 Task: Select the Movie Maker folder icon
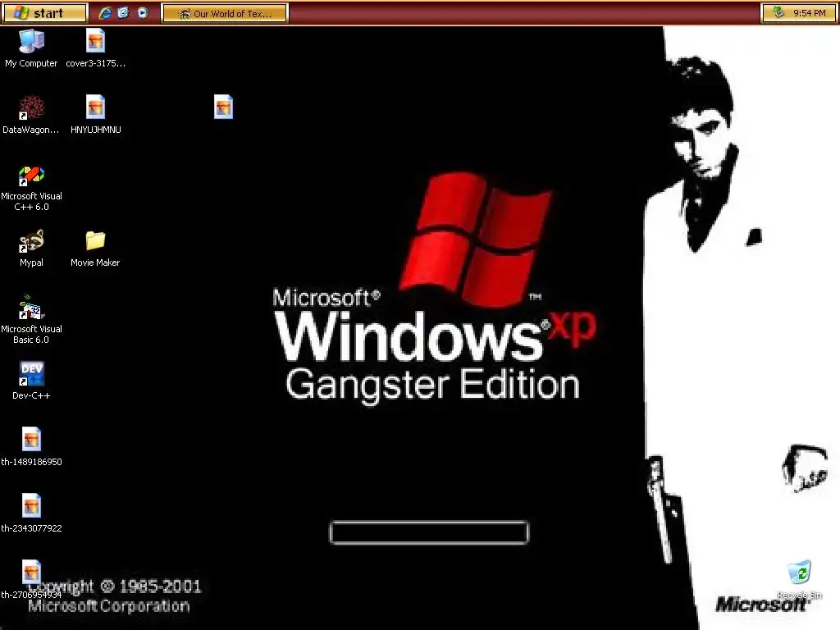(x=95, y=248)
